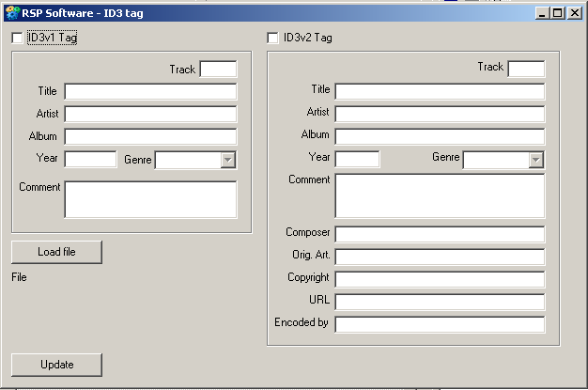Enable the ID3v2 Tag checkbox
Screen dimensions: 588x390
coord(273,38)
